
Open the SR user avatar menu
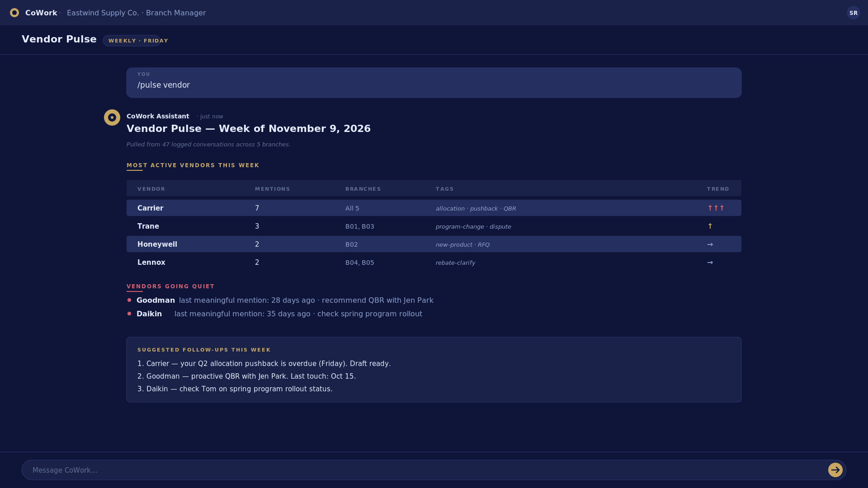pyautogui.click(x=853, y=13)
